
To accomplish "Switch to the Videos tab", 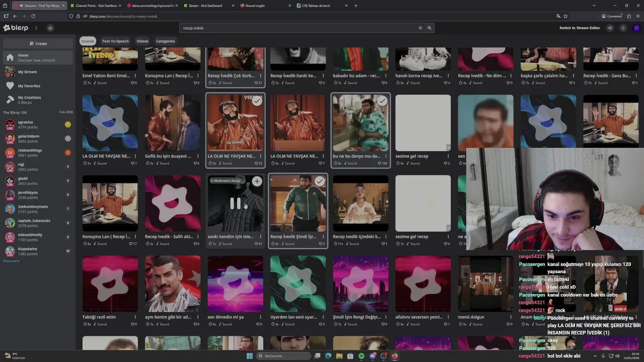I will pyautogui.click(x=142, y=41).
